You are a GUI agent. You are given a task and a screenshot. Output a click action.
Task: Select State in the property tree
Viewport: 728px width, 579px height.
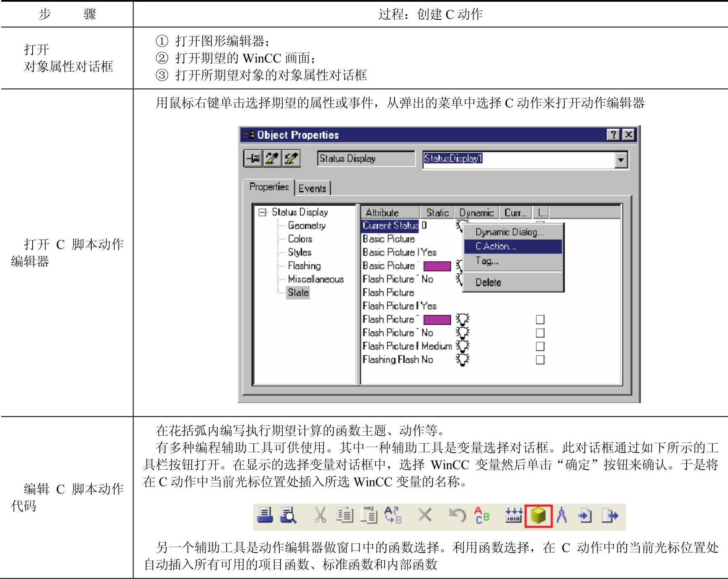tap(298, 292)
